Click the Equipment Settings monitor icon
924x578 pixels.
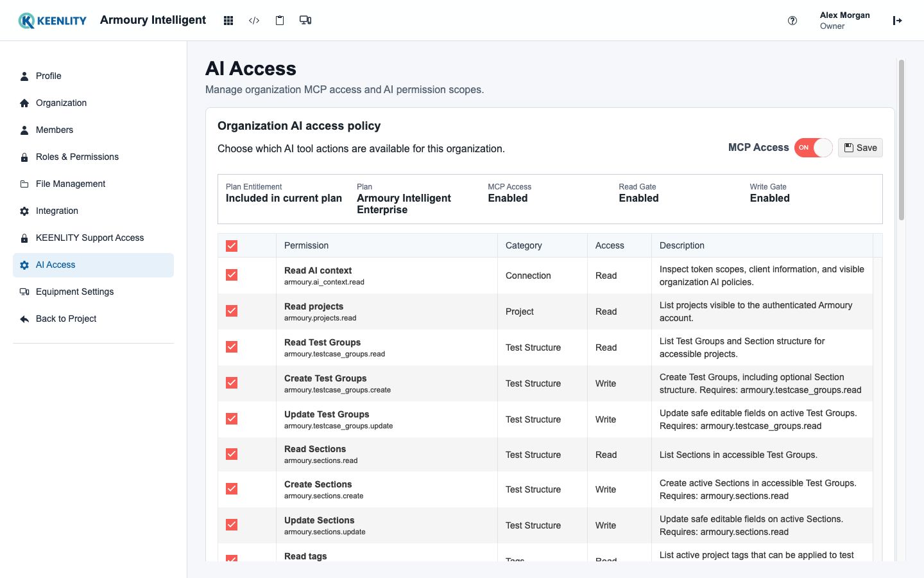[x=24, y=292]
